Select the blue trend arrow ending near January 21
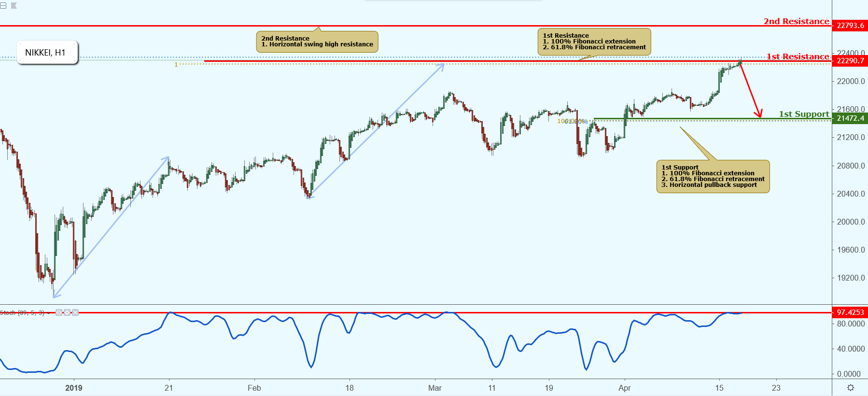This screenshot has height=396, width=868. [x=111, y=226]
